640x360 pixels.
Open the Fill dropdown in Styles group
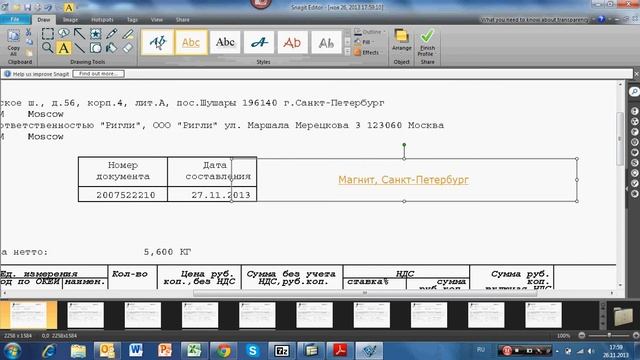click(x=364, y=42)
